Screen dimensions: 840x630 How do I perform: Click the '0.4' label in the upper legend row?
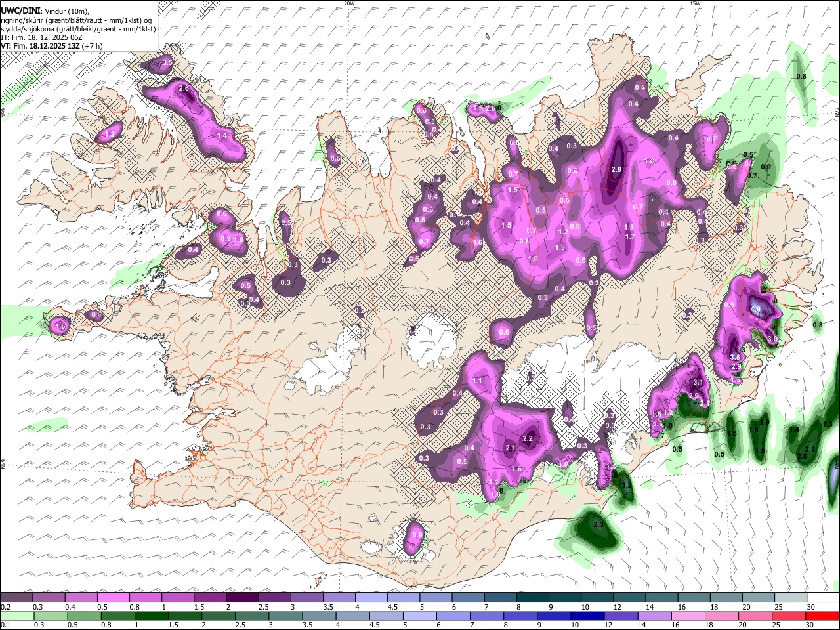click(70, 607)
